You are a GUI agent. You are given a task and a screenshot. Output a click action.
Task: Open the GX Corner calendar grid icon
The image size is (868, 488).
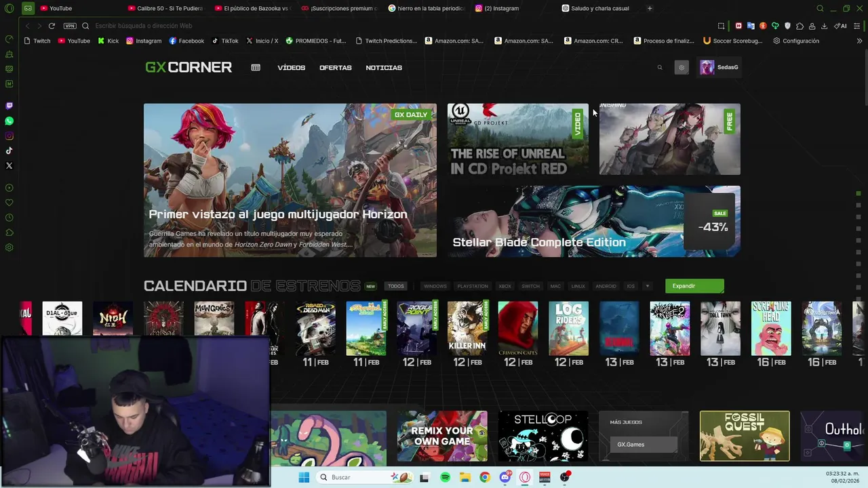[256, 68]
